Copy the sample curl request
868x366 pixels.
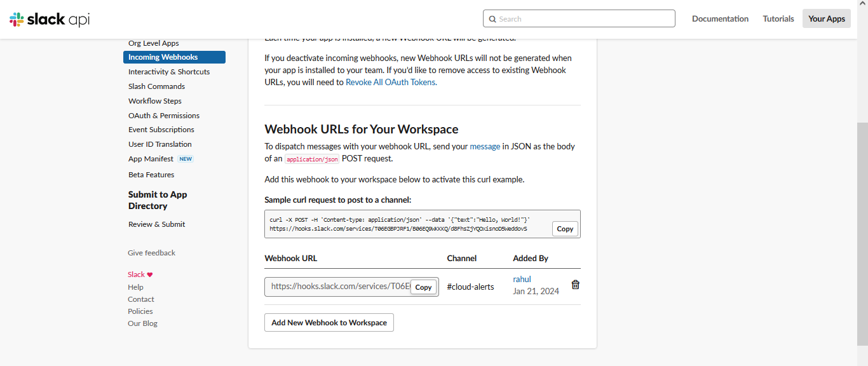coord(564,229)
